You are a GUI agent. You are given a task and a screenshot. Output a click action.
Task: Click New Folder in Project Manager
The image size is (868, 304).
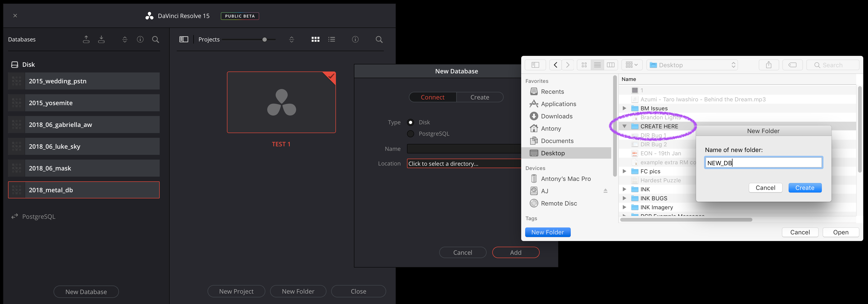coord(298,291)
